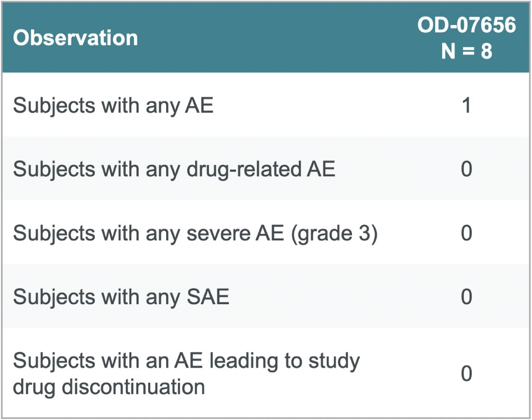Select the 'Subjects with any SAE' label
The width and height of the screenshot is (532, 420).
click(121, 297)
